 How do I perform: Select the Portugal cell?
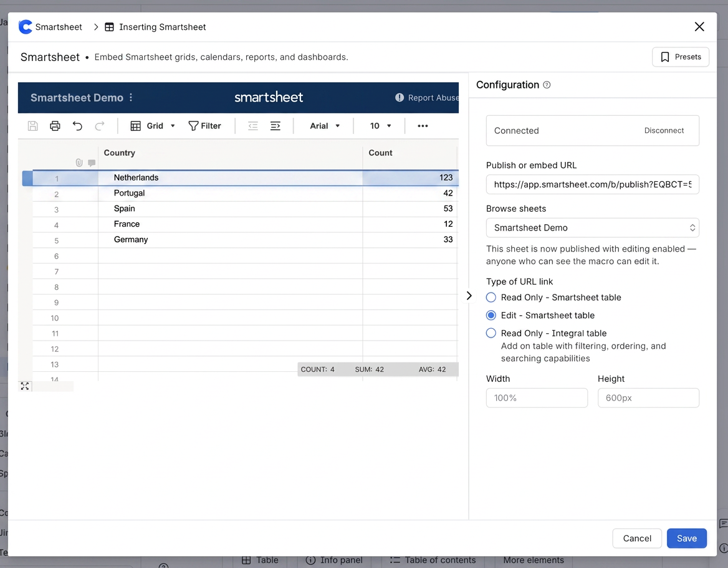coord(230,193)
